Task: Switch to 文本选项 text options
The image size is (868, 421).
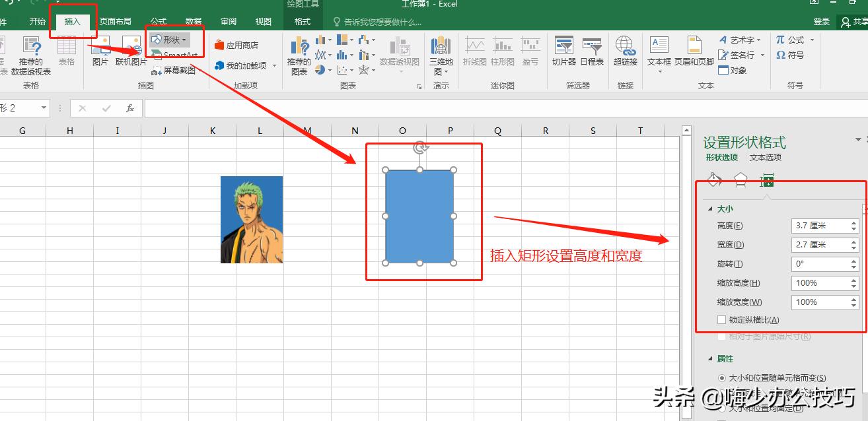Action: [766, 158]
